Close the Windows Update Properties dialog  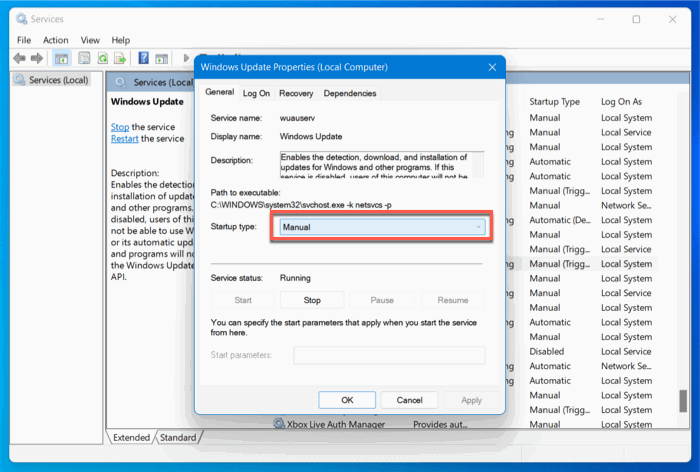(492, 67)
